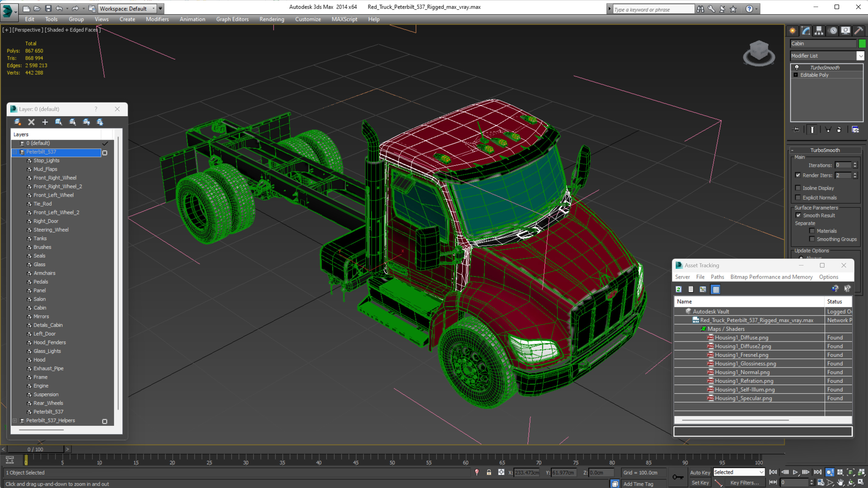The width and height of the screenshot is (868, 488).
Task: Click the Selection Lock padlock icon
Action: click(489, 472)
